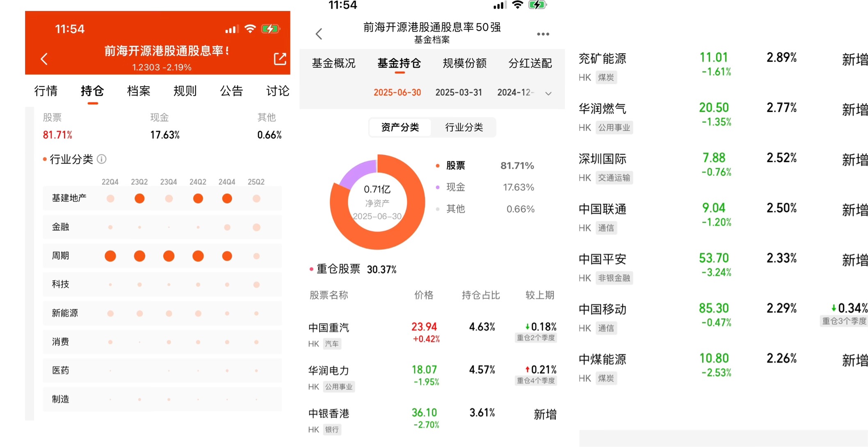Open the 档案 tab
The width and height of the screenshot is (868, 447).
[x=139, y=91]
